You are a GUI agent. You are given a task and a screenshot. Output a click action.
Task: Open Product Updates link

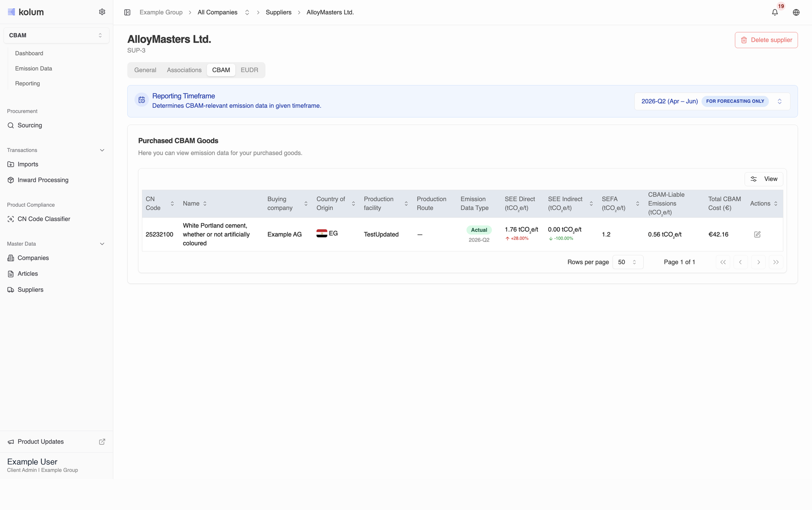tap(41, 441)
